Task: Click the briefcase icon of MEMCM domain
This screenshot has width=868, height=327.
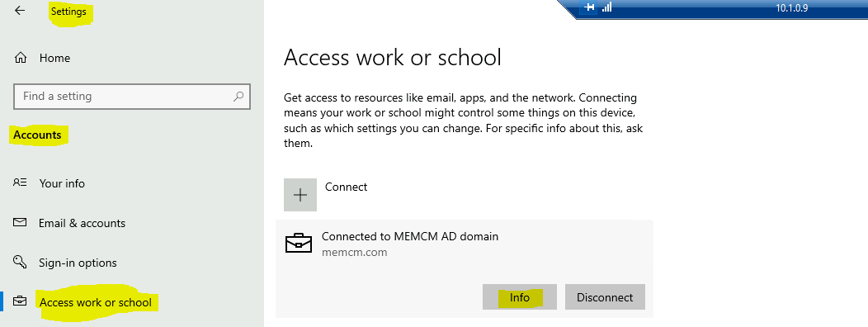Action: click(299, 243)
